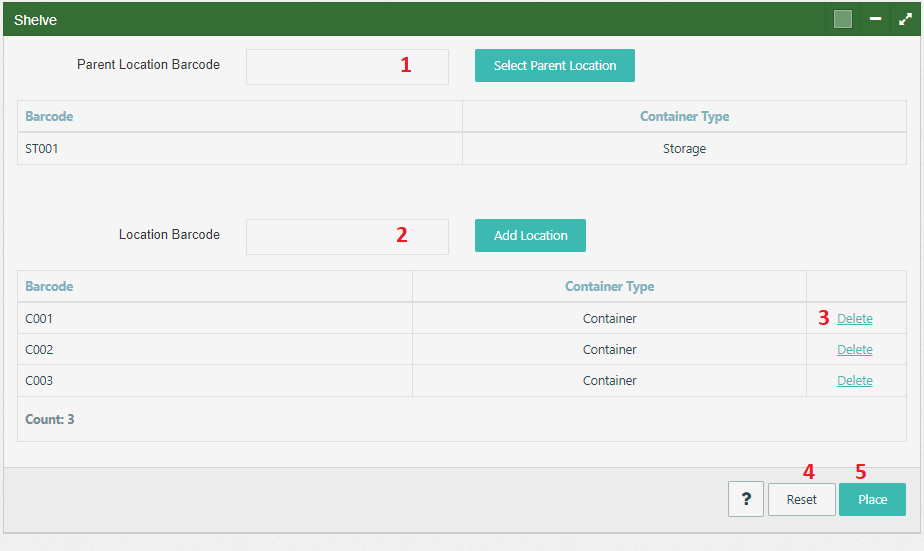Image resolution: width=924 pixels, height=551 pixels.
Task: Select the C003 barcode cell
Action: pos(215,381)
